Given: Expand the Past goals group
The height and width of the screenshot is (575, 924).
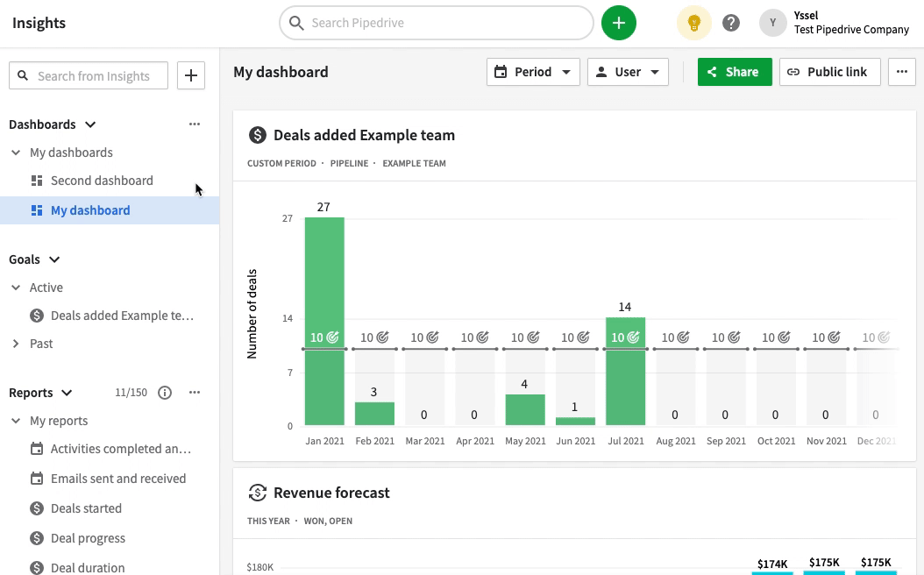Looking at the screenshot, I should point(16,344).
